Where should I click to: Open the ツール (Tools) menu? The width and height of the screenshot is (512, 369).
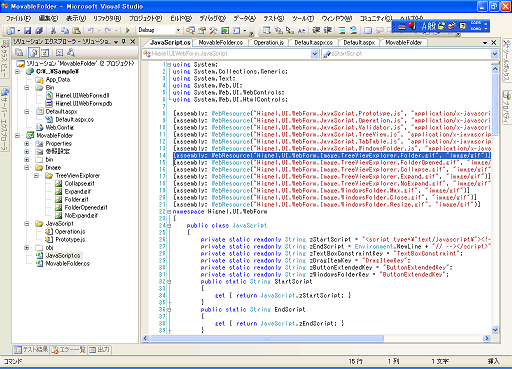coord(303,18)
